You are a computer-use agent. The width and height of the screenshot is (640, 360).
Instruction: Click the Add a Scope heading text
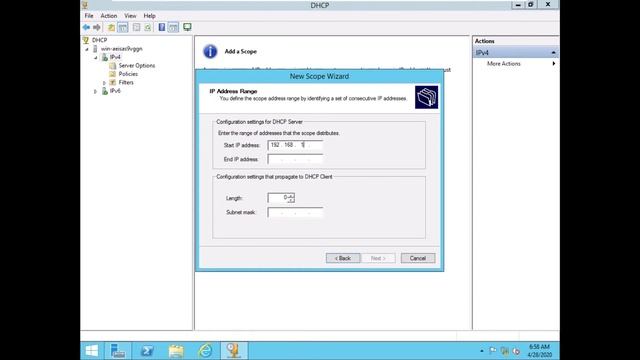click(x=241, y=51)
